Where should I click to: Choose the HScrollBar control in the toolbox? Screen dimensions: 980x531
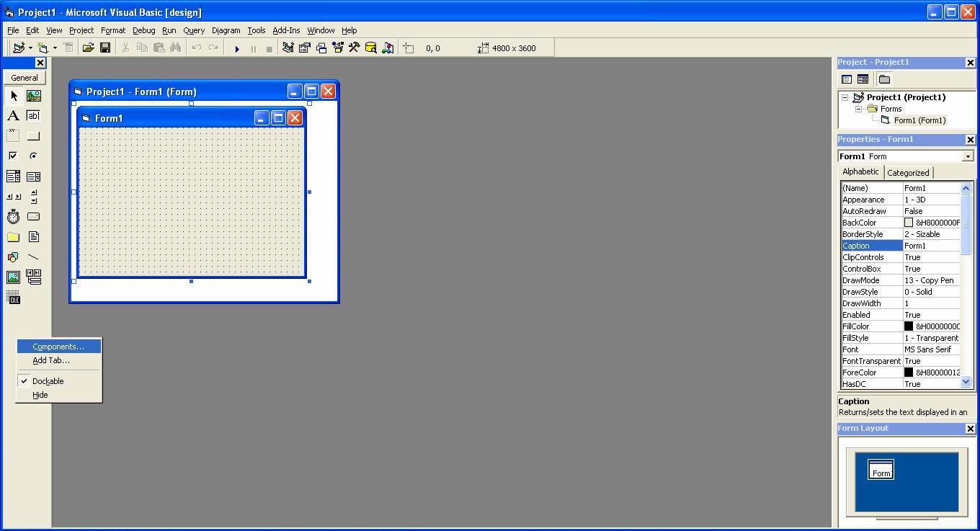[x=14, y=196]
